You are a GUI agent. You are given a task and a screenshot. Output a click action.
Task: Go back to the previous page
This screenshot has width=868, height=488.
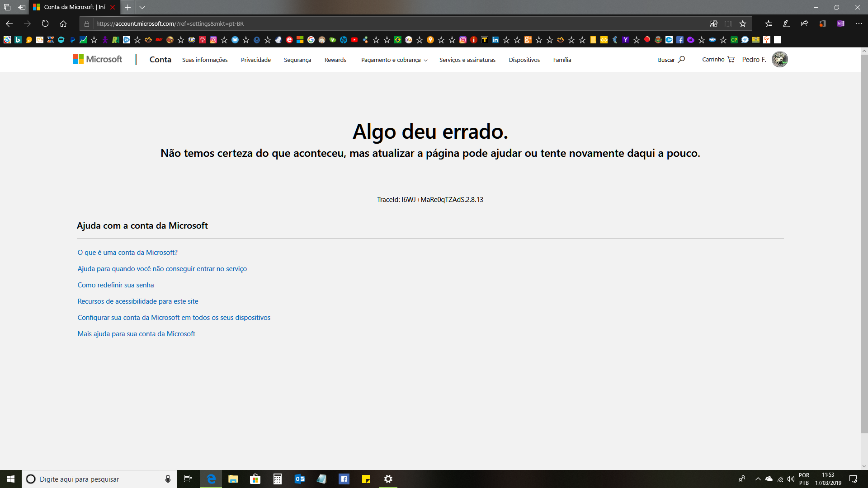tap(9, 23)
